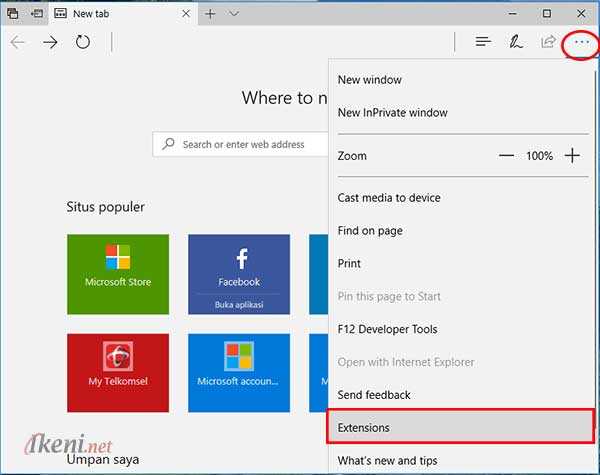This screenshot has width=600, height=475.
Task: Choose New window from menu
Action: [x=462, y=80]
